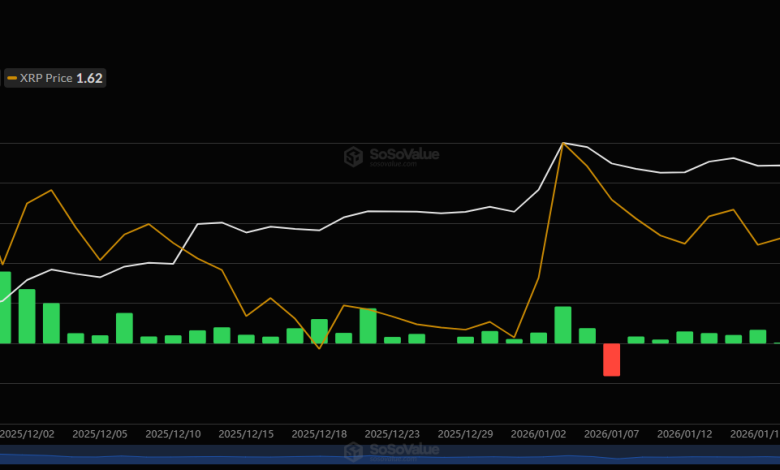Click the XRP price value 1.62
Screen dimensions: 780x470
pyautogui.click(x=90, y=77)
